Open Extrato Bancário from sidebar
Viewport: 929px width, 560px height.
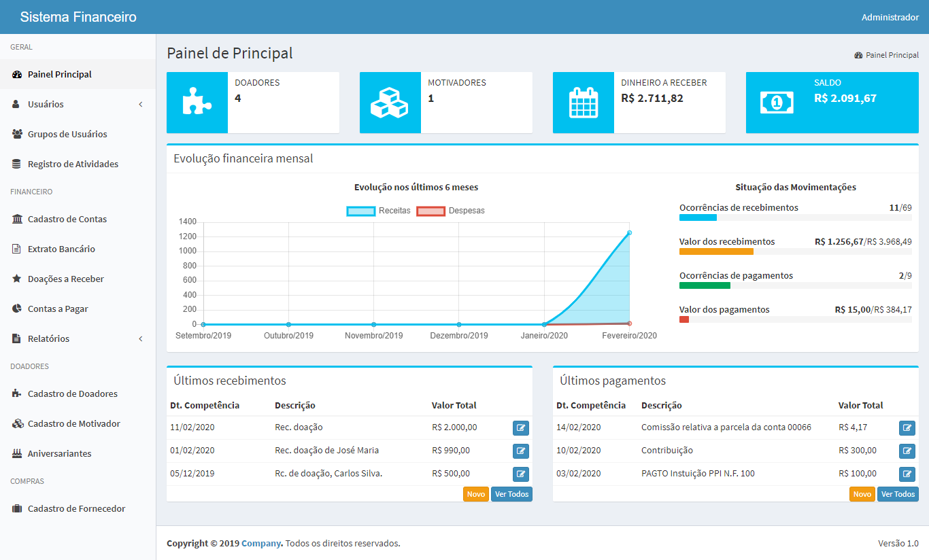(x=61, y=249)
